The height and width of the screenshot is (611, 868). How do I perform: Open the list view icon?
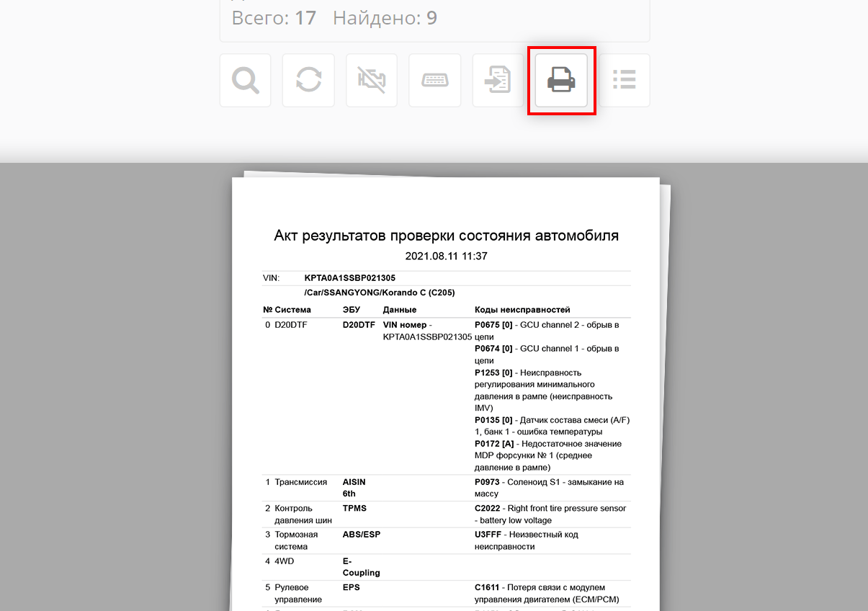point(624,80)
